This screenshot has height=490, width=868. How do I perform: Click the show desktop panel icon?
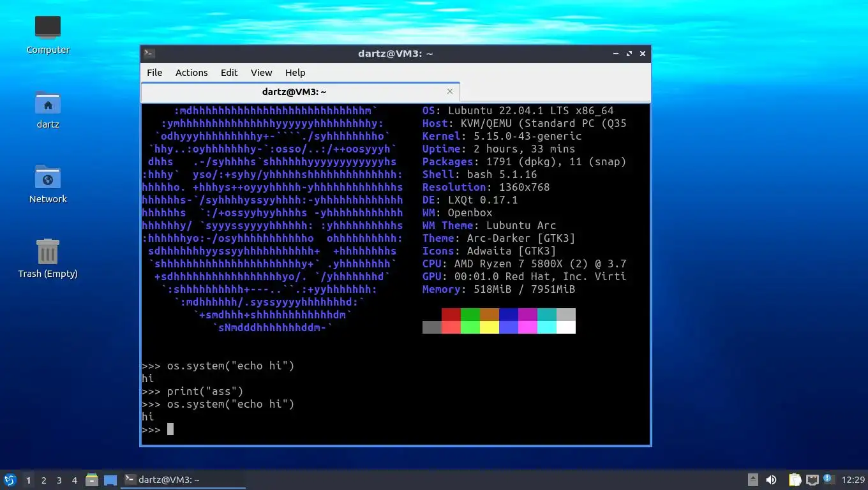pos(110,480)
